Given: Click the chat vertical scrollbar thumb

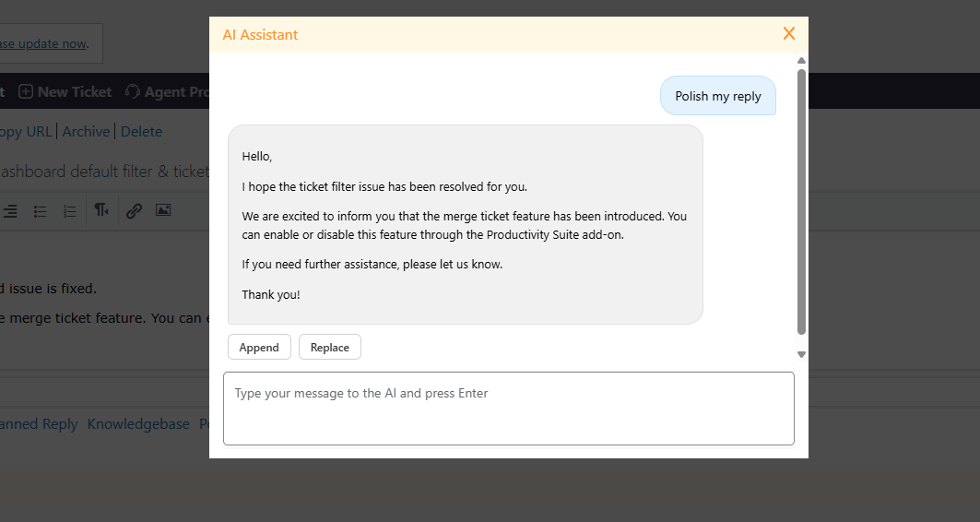Looking at the screenshot, I should coord(801,201).
